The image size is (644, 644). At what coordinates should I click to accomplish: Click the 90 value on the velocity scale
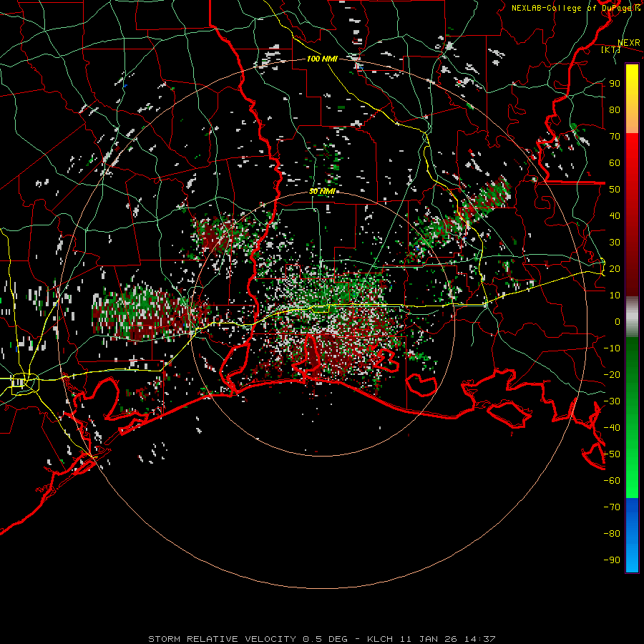pyautogui.click(x=615, y=84)
